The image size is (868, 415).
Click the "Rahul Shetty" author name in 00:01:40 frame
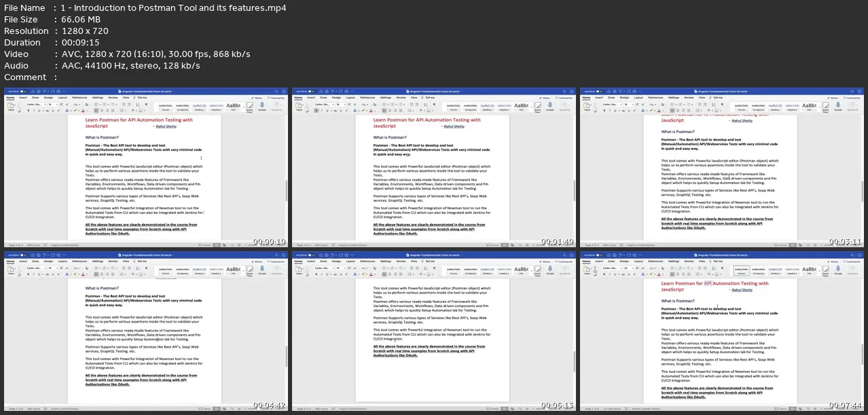[453, 126]
